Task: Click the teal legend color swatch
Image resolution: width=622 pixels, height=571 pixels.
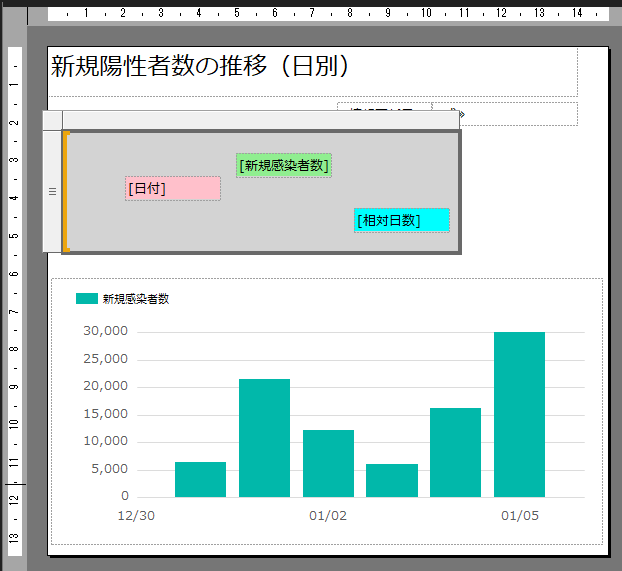Action: [87, 299]
